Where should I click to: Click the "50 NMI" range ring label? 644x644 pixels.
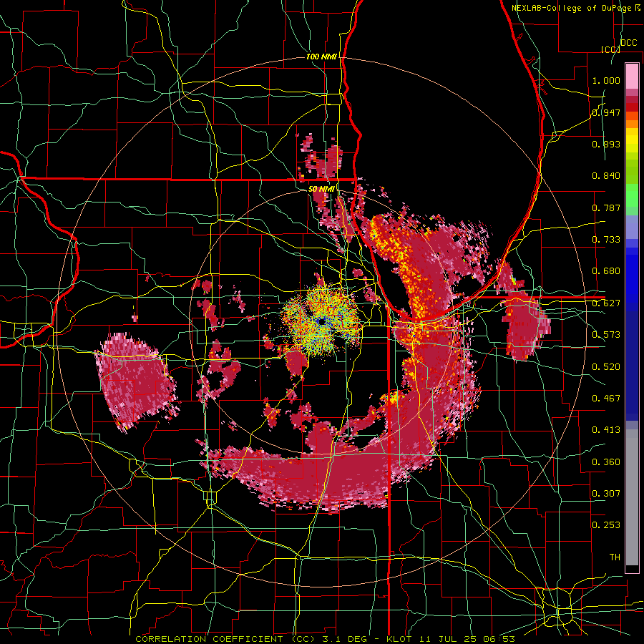[321, 189]
